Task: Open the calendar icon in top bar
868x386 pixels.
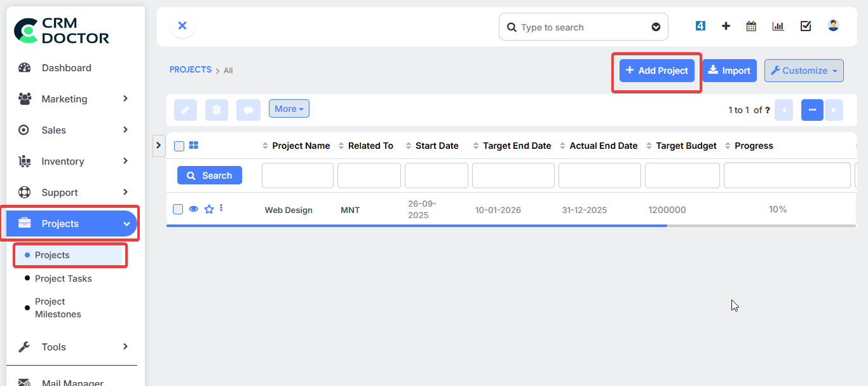Action: pos(750,26)
